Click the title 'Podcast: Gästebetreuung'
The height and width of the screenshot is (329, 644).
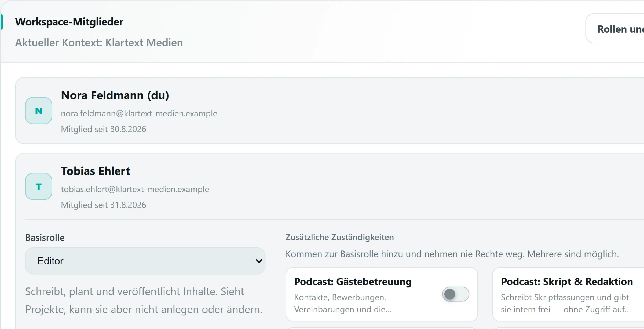(353, 282)
